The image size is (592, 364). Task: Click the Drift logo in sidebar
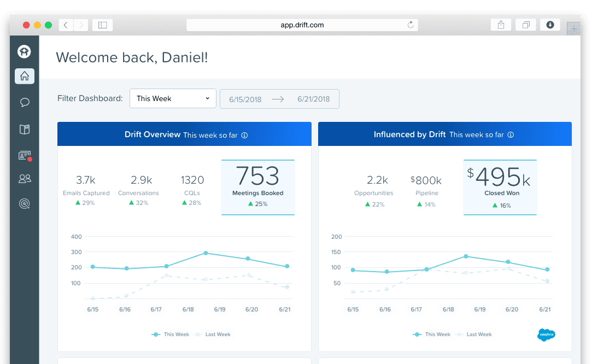click(x=25, y=51)
